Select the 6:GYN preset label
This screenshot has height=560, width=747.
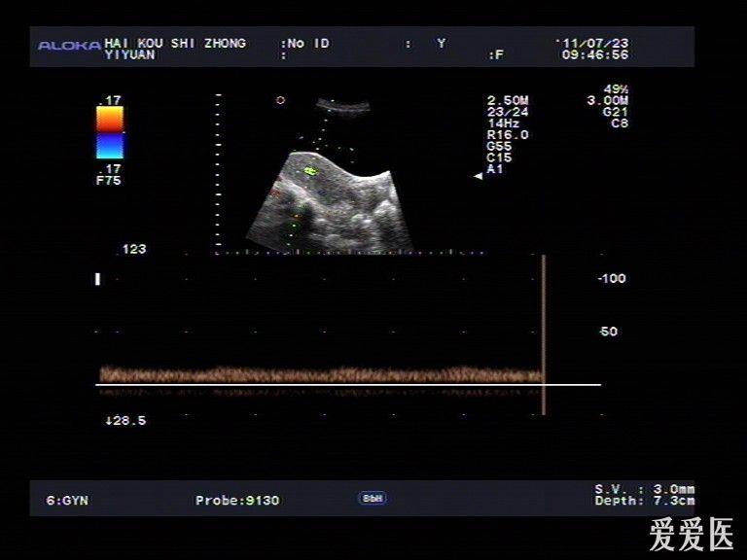pos(66,501)
